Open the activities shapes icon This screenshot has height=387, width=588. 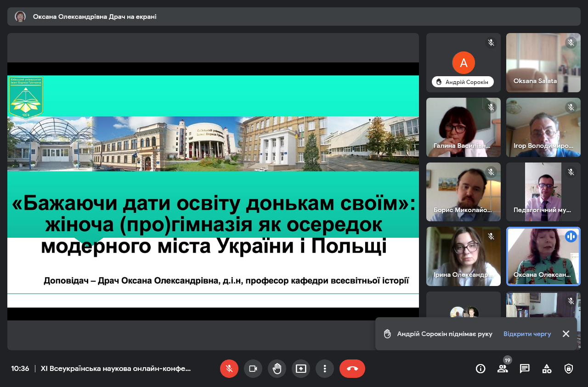click(547, 369)
